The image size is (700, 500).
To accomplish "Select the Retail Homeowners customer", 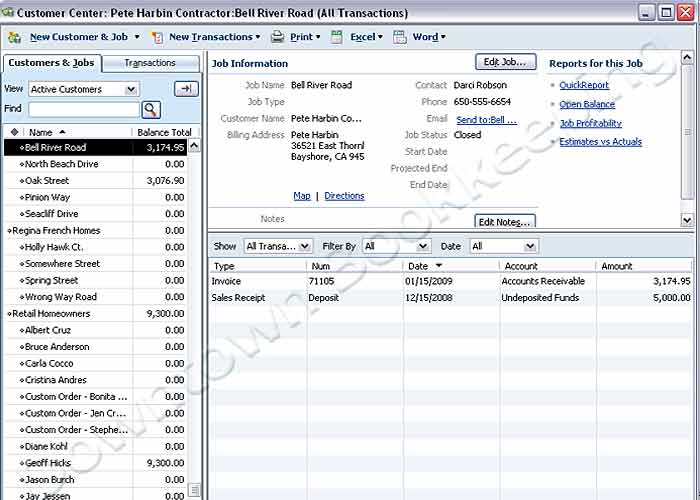I will [96, 313].
